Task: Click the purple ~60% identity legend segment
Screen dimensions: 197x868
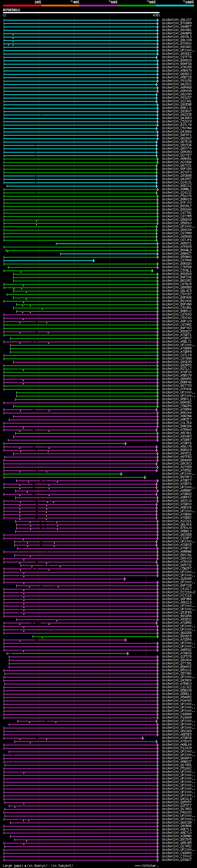Action: (99, 6)
